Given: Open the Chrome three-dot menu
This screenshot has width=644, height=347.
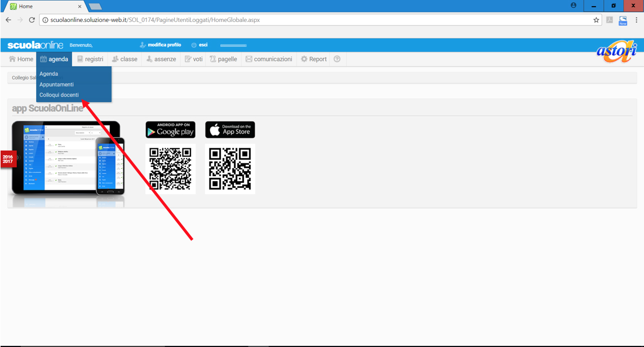Looking at the screenshot, I should (636, 20).
